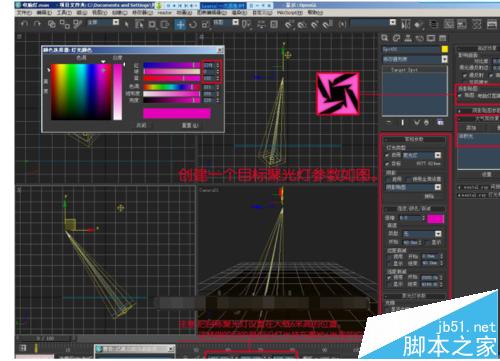
Task: Toggle the Angle Snap icon
Action: point(302,24)
